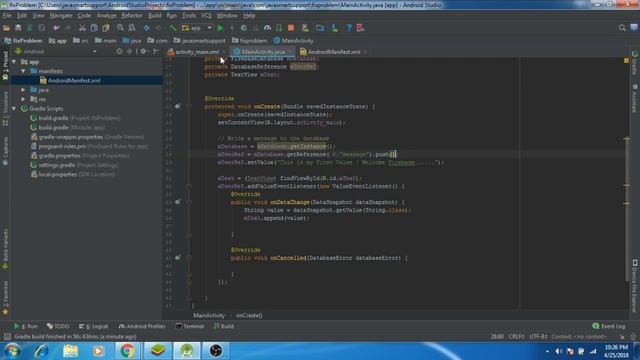640x360 pixels.
Task: Click the override gutter icon beside onDataChange
Action: click(x=178, y=202)
